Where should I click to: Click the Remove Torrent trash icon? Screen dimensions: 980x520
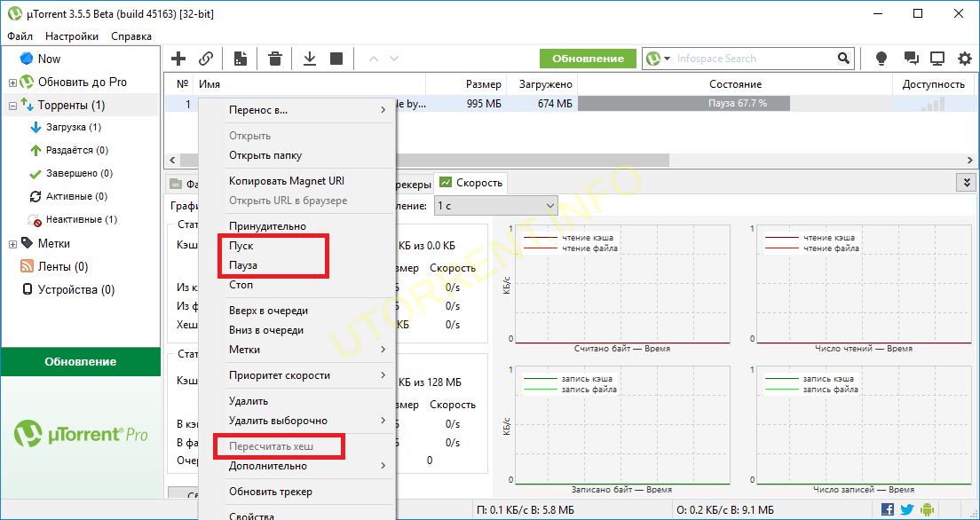point(275,59)
